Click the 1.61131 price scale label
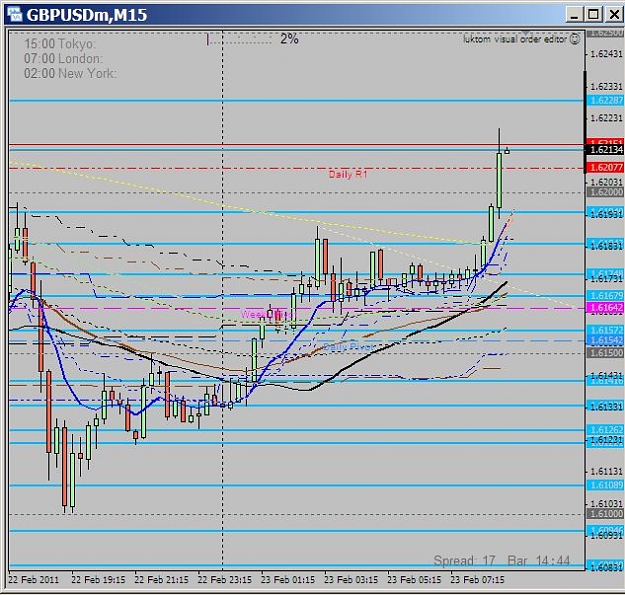 [x=606, y=471]
